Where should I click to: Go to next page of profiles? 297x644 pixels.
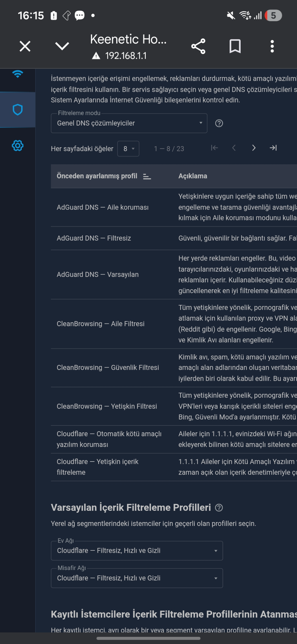(254, 148)
